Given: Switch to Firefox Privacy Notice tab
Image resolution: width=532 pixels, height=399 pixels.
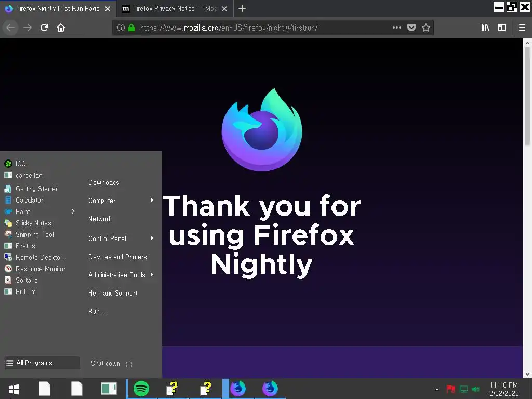Looking at the screenshot, I should click(x=175, y=8).
